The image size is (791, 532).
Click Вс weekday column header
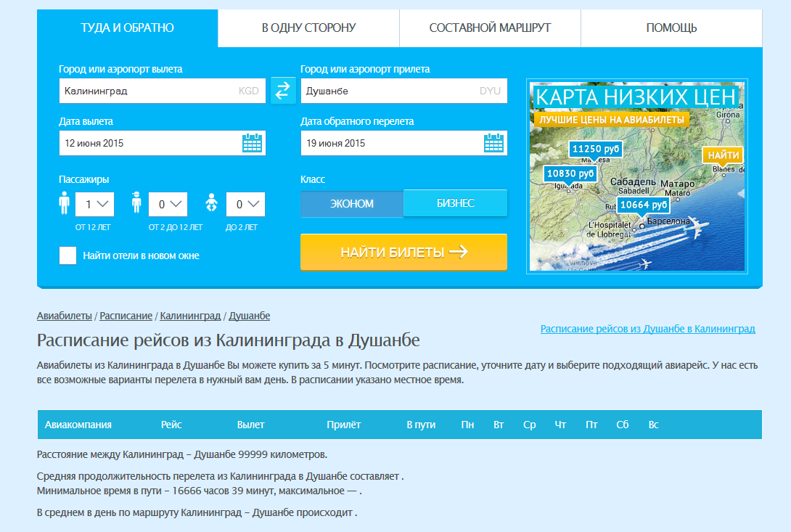coord(653,425)
